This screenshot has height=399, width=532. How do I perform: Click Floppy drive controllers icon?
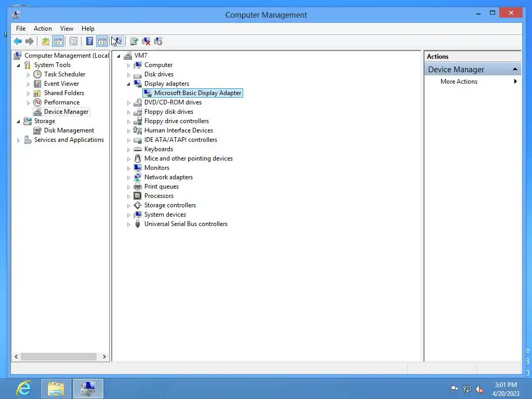pyautogui.click(x=137, y=121)
